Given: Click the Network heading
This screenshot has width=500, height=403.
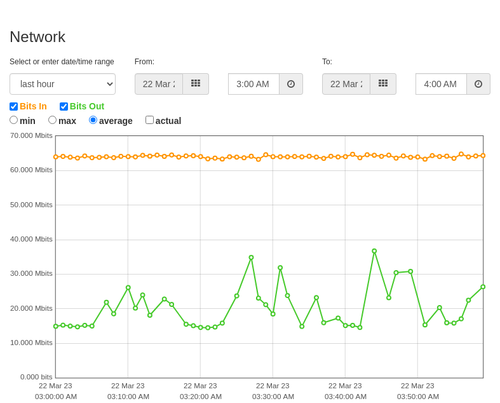Looking at the screenshot, I should pos(37,37).
